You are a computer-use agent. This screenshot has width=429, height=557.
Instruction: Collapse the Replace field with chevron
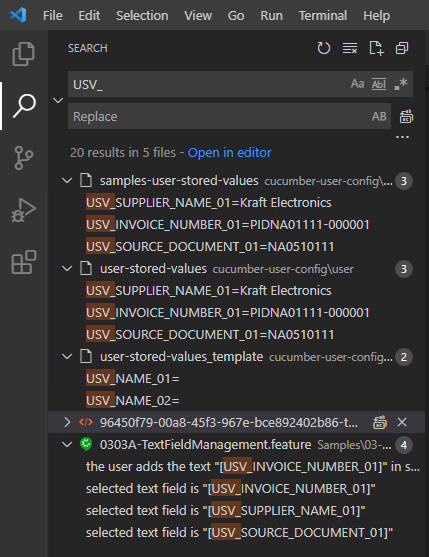pyautogui.click(x=58, y=101)
